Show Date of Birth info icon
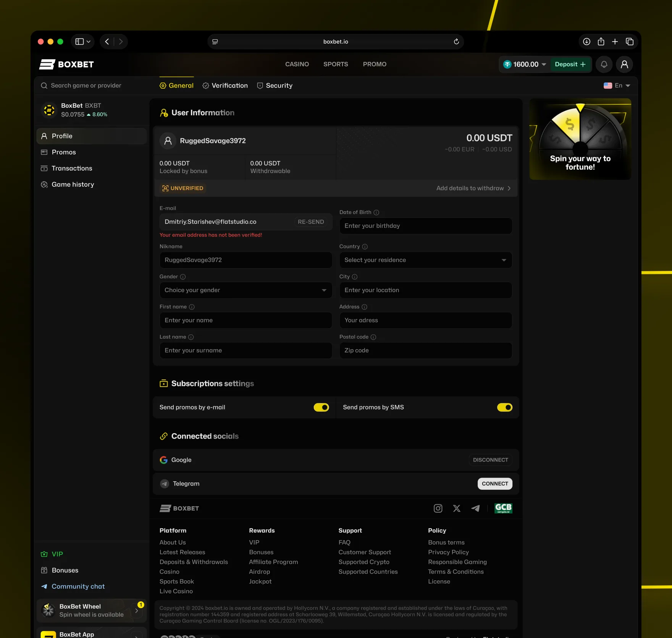672x638 pixels. click(x=376, y=212)
